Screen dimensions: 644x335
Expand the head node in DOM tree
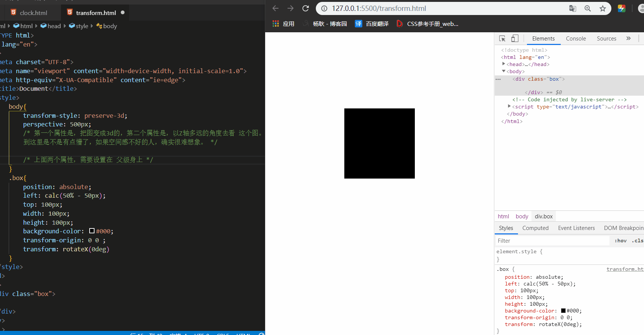(x=504, y=64)
